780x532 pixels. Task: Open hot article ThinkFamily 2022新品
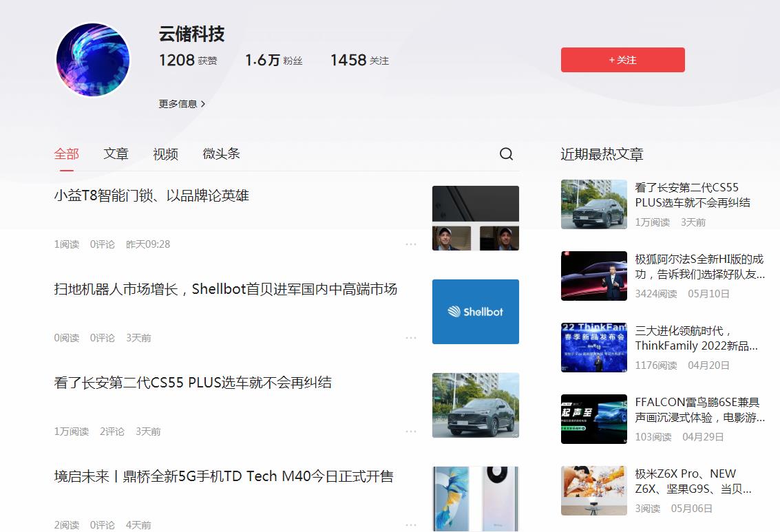pyautogui.click(x=697, y=338)
